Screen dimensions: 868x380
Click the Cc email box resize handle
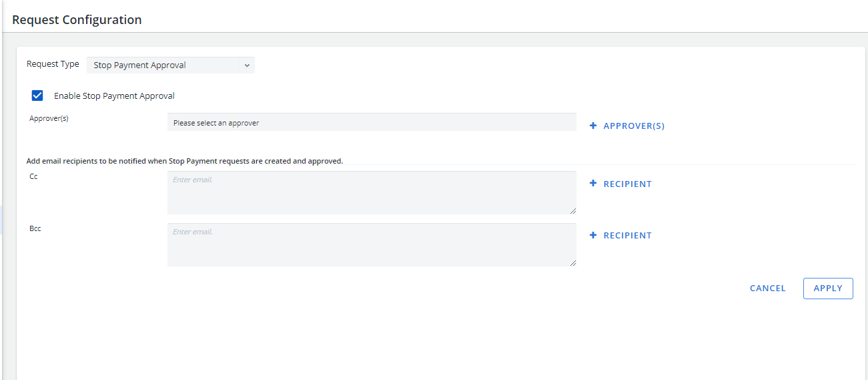click(572, 210)
